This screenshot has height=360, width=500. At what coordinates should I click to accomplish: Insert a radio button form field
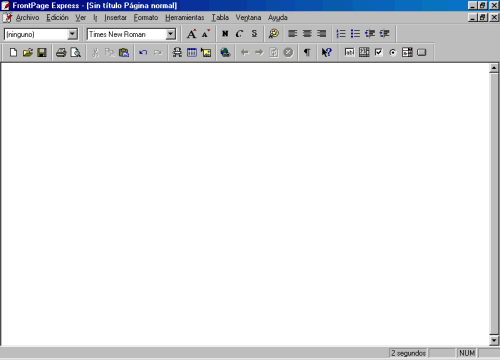pyautogui.click(x=393, y=53)
